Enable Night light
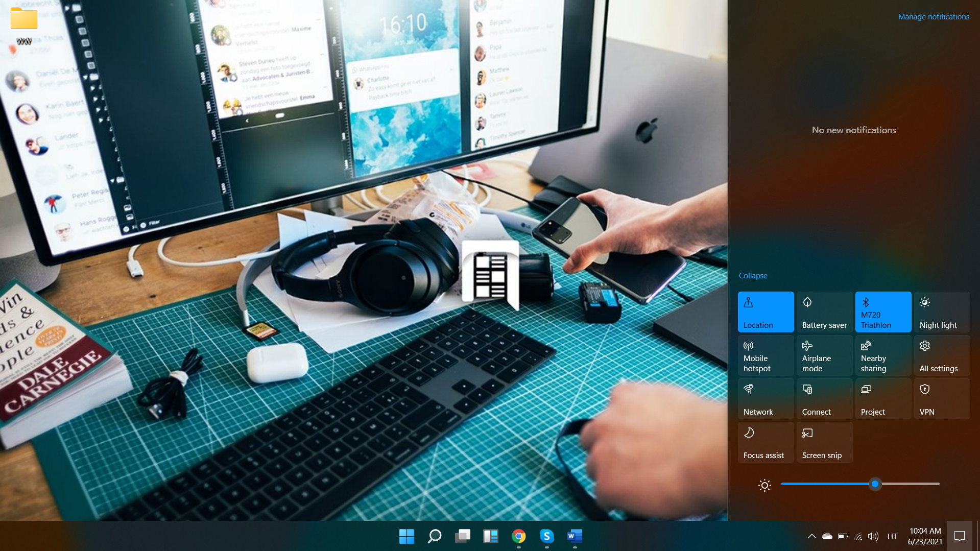Screen dimensions: 980x551 pos(942,312)
